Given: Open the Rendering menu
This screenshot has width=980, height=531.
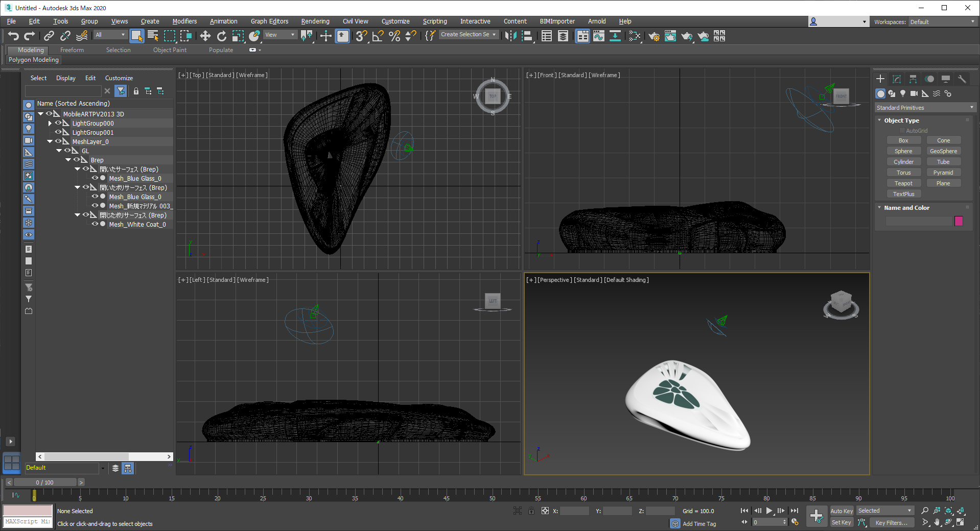Looking at the screenshot, I should [315, 21].
